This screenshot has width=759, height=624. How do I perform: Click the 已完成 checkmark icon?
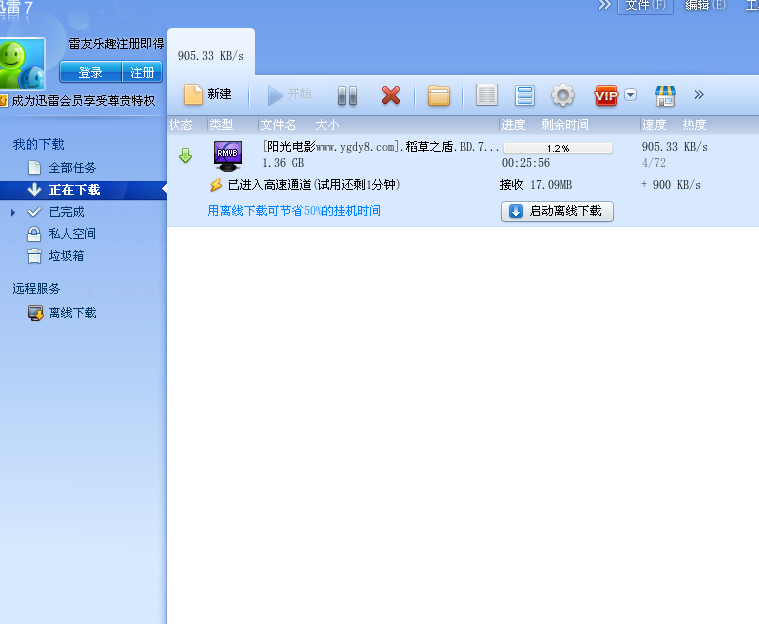(x=34, y=212)
